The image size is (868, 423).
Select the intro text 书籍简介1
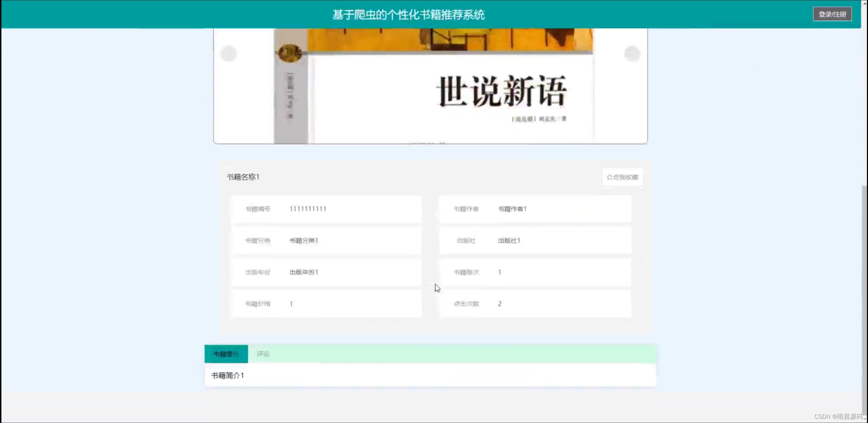[227, 375]
